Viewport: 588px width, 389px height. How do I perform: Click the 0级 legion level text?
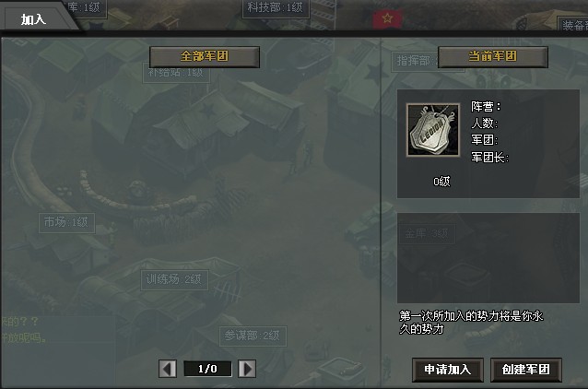pyautogui.click(x=441, y=182)
